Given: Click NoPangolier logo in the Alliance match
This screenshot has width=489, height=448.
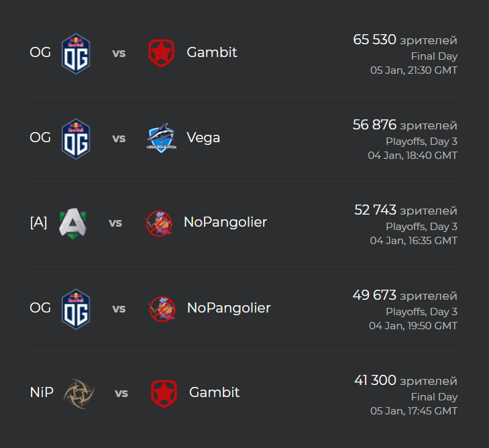Looking at the screenshot, I should point(159,223).
